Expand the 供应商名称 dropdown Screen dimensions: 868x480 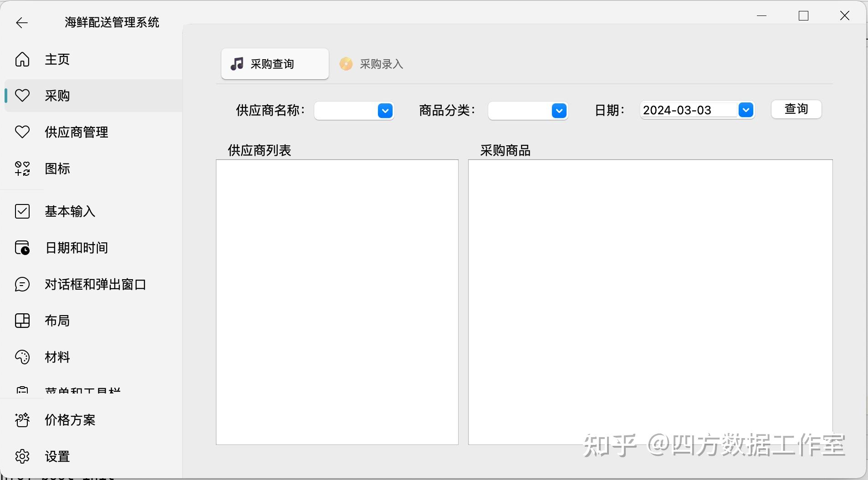384,111
